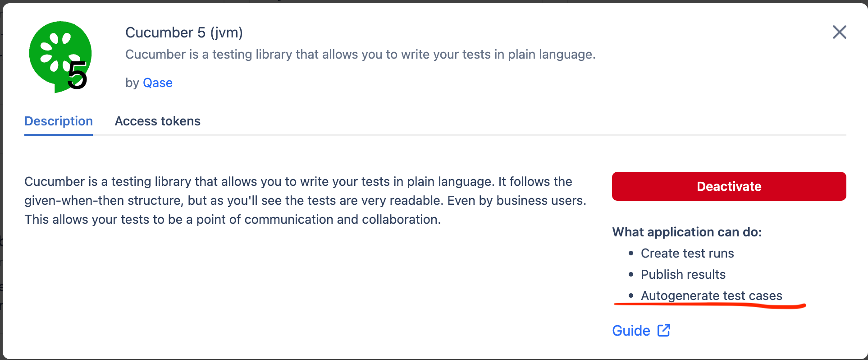The width and height of the screenshot is (868, 360).
Task: Open the Qase author link
Action: coord(158,83)
